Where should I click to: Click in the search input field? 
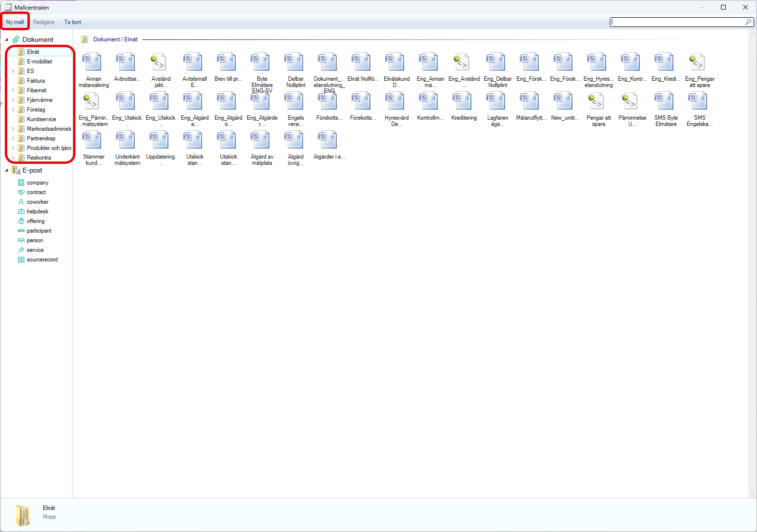click(x=677, y=22)
